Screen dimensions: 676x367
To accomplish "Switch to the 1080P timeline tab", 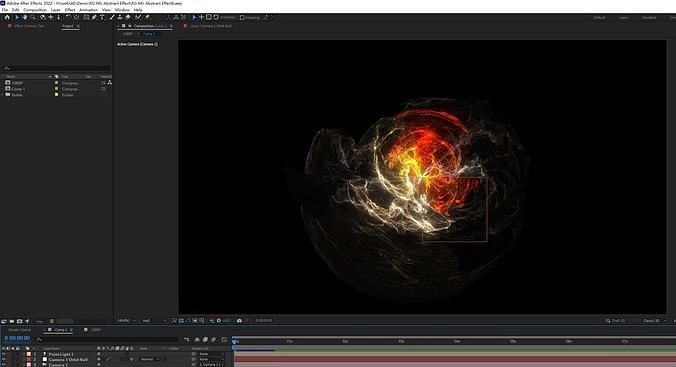I will [x=95, y=329].
